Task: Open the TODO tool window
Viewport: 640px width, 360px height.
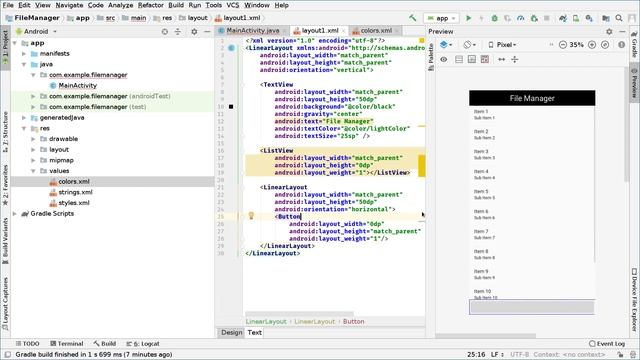Action: tap(27, 344)
